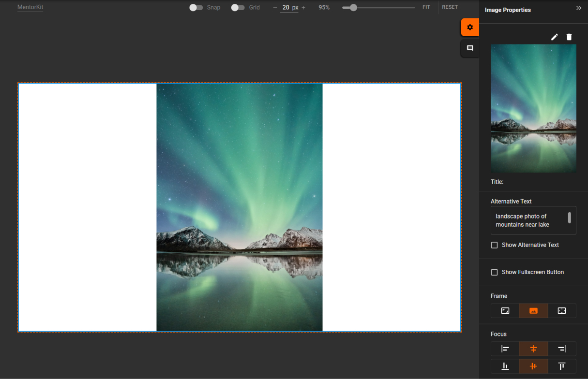
Task: Edit the image with the pencil icon
Action: [x=555, y=37]
